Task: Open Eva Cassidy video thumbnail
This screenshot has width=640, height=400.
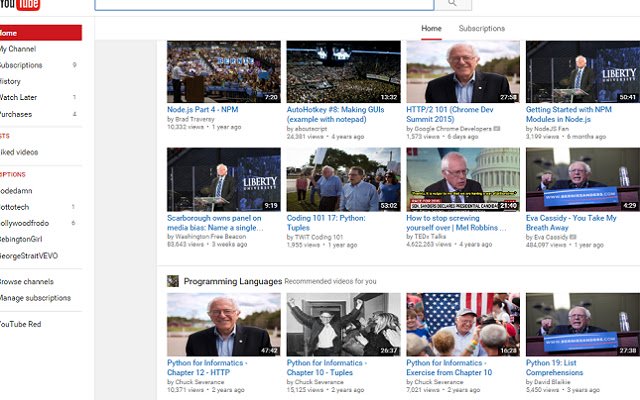Action: click(x=583, y=180)
